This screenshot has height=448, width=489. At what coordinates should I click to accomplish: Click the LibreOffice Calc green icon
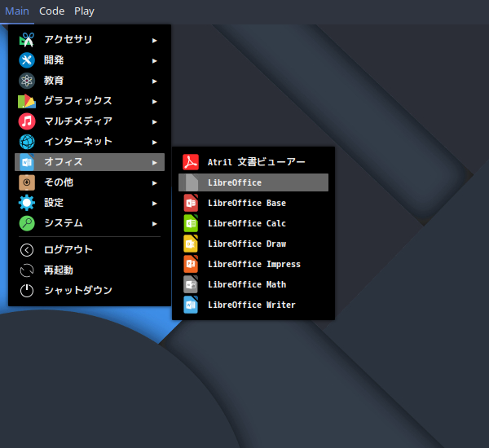pyautogui.click(x=191, y=223)
